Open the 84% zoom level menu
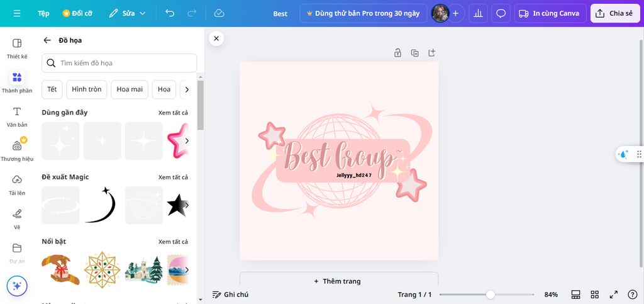This screenshot has height=304, width=644. 551,295
